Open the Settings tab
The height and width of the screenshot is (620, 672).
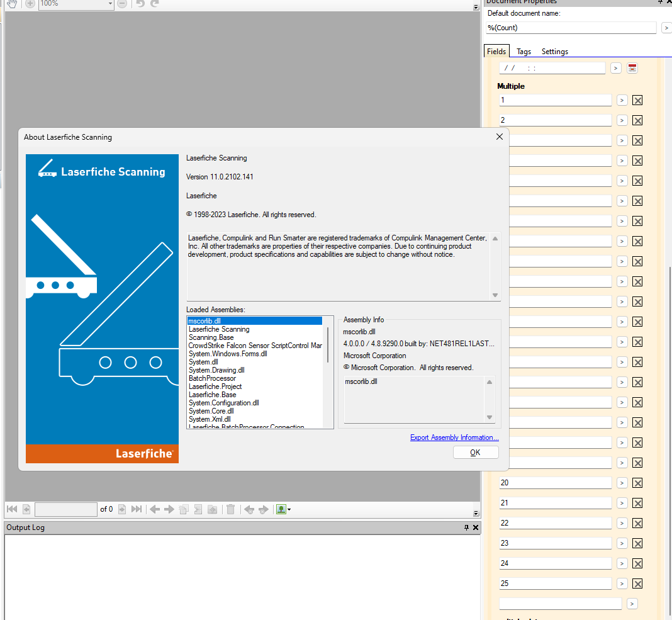554,52
